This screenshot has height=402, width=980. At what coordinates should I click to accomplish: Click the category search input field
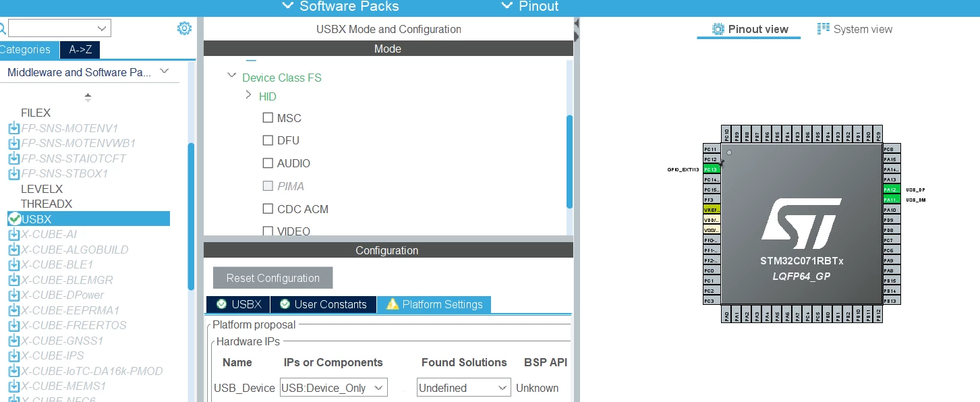pyautogui.click(x=59, y=28)
